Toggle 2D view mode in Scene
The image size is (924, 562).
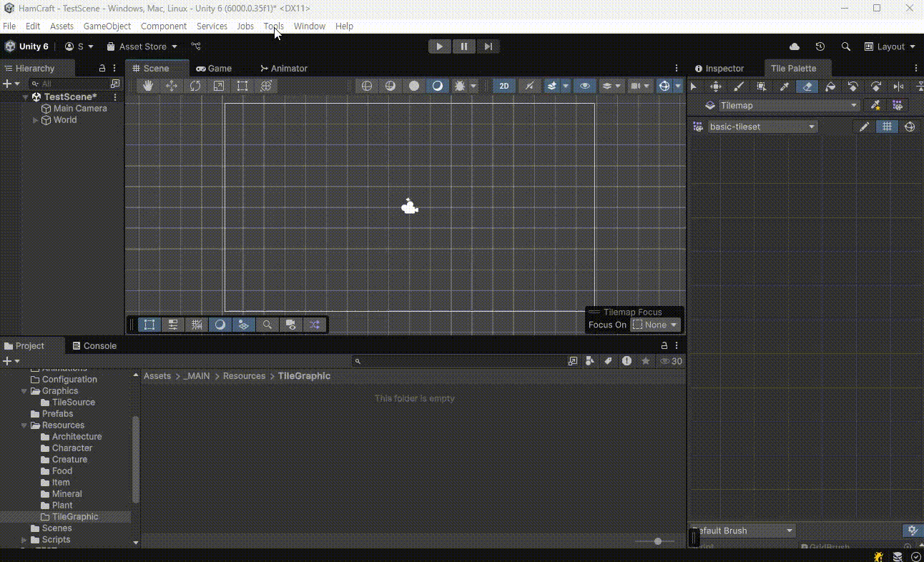(x=504, y=86)
